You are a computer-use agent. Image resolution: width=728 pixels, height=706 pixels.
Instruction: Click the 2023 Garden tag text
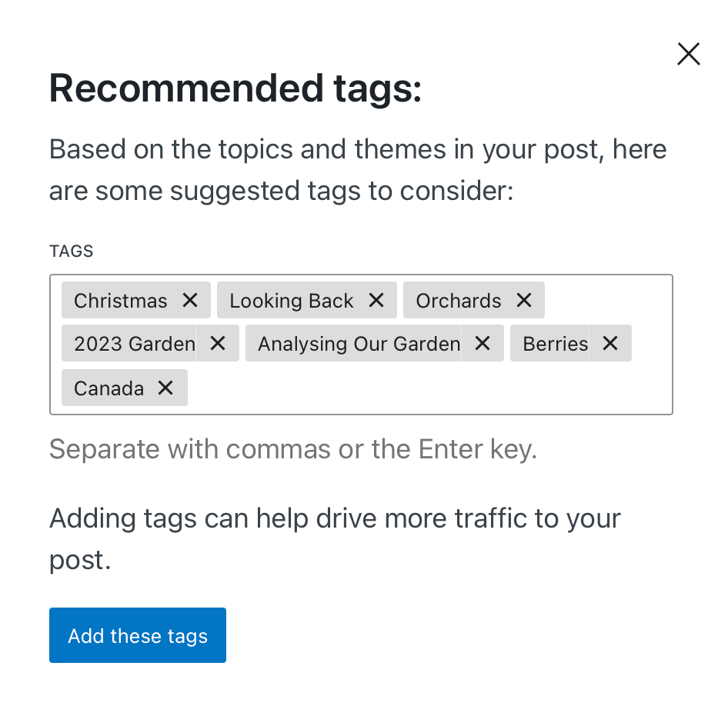tap(135, 344)
